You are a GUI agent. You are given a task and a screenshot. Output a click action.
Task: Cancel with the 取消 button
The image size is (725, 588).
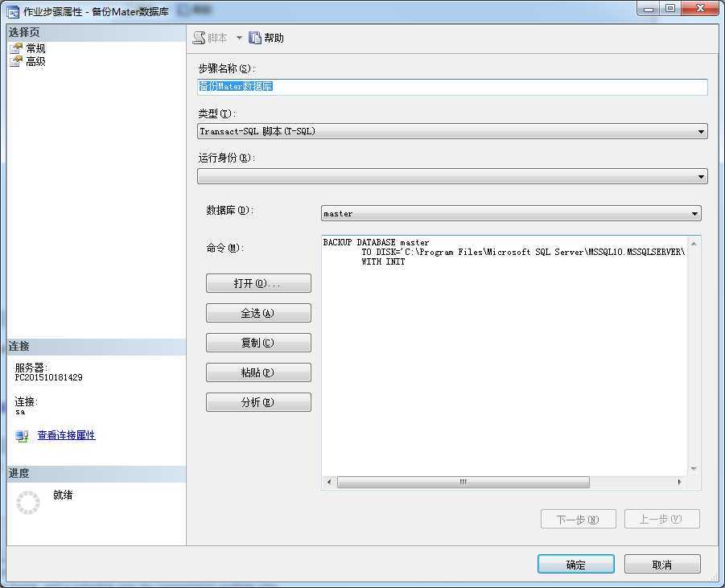coord(662,565)
